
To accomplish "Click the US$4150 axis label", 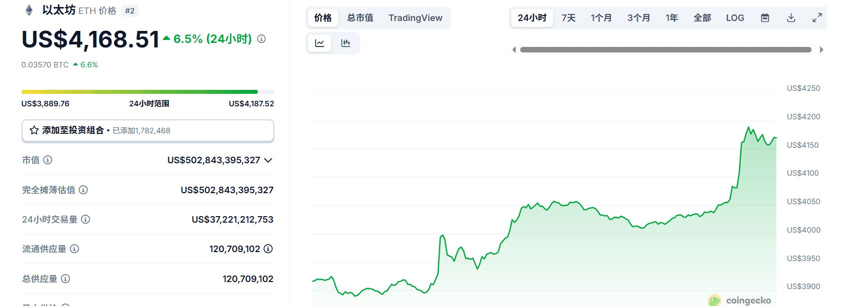I will pyautogui.click(x=803, y=145).
